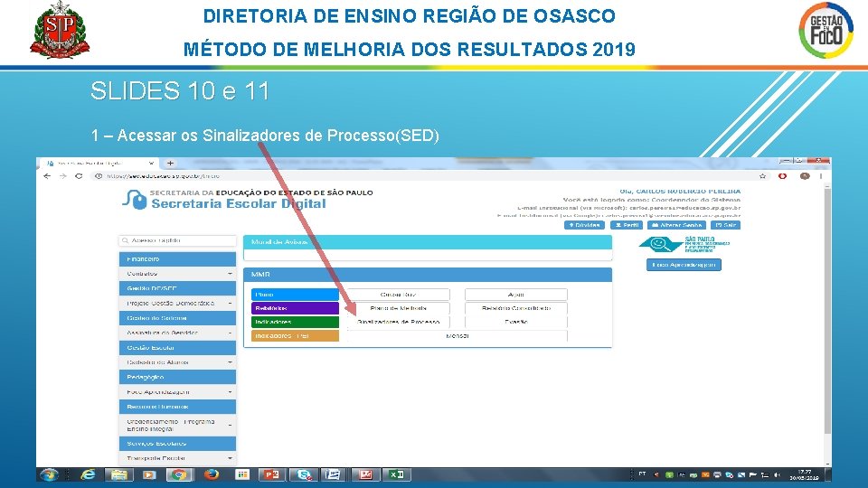The image size is (868, 488).
Task: Select the Financeiro sidebar heading
Action: pyautogui.click(x=177, y=259)
